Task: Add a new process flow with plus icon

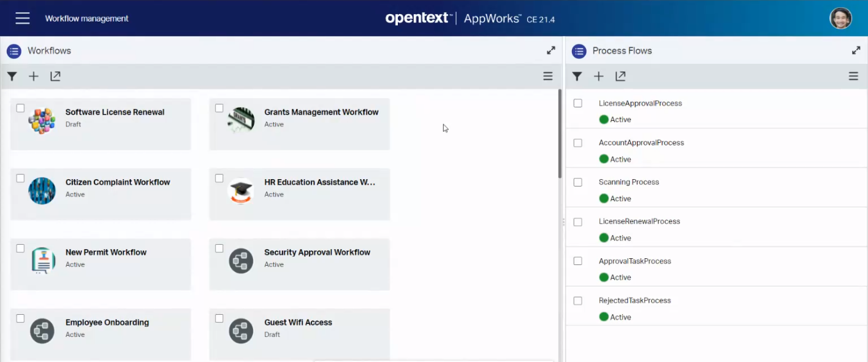Action: 599,76
